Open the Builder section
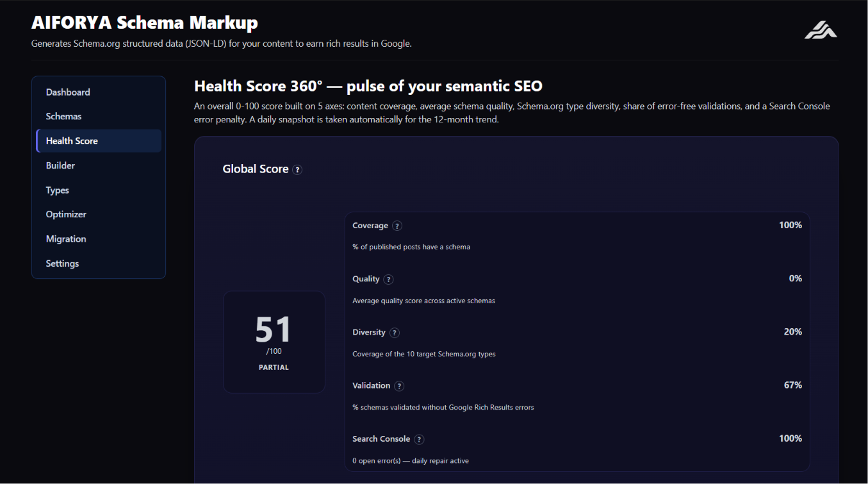The width and height of the screenshot is (868, 484). [x=99, y=165]
